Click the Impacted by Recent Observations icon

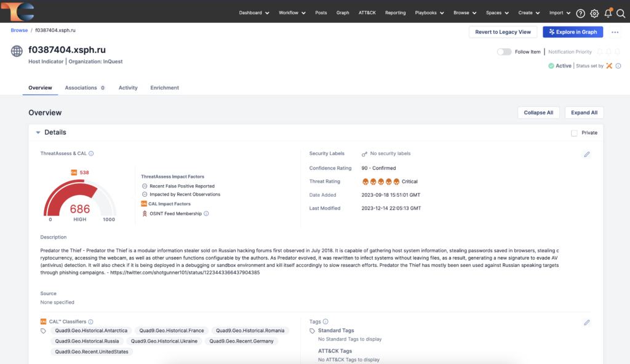[145, 194]
